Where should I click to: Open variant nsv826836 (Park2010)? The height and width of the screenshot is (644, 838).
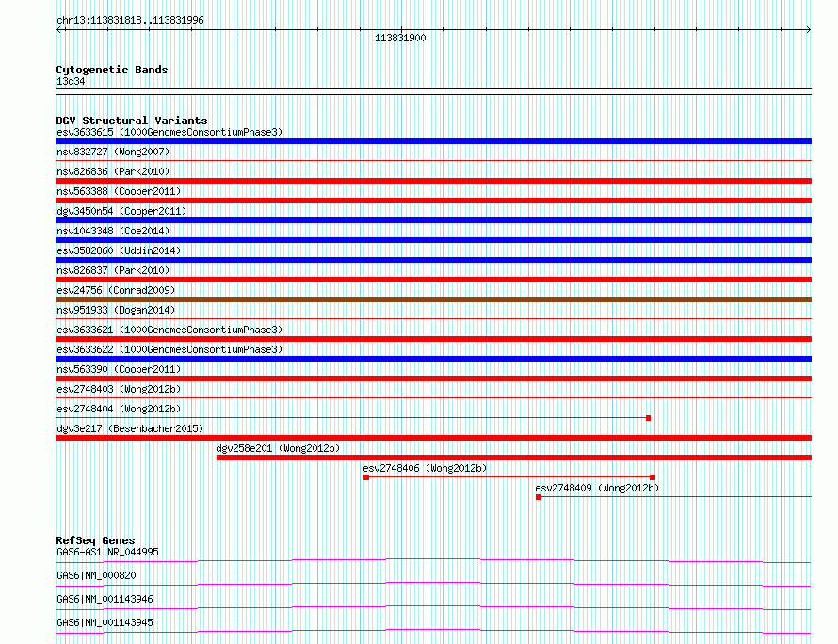pos(113,171)
